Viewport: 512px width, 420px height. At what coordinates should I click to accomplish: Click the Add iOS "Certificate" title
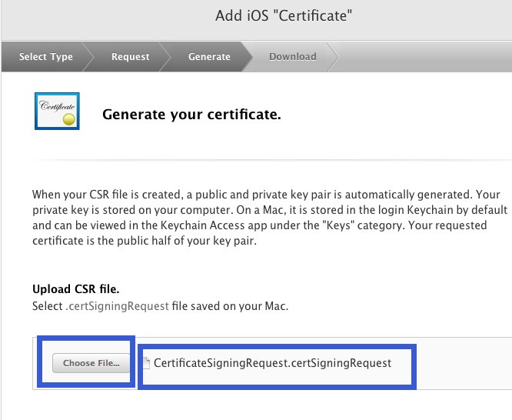pos(286,17)
